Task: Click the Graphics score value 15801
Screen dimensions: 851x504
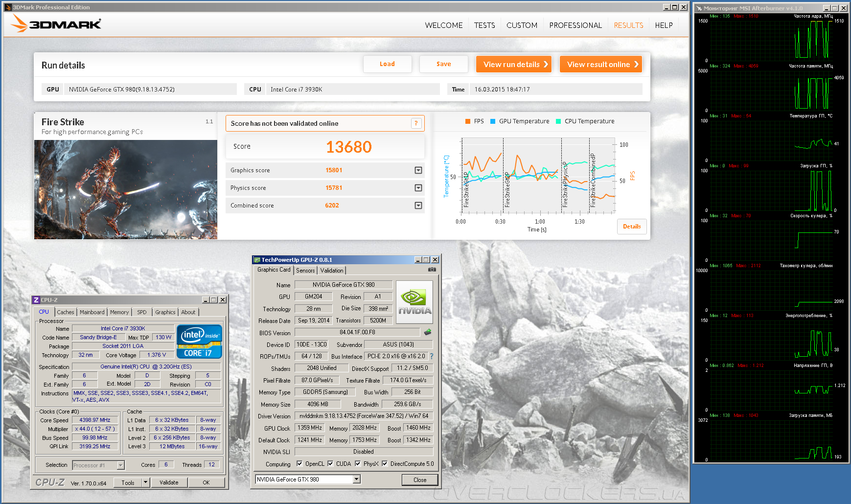Action: (334, 170)
